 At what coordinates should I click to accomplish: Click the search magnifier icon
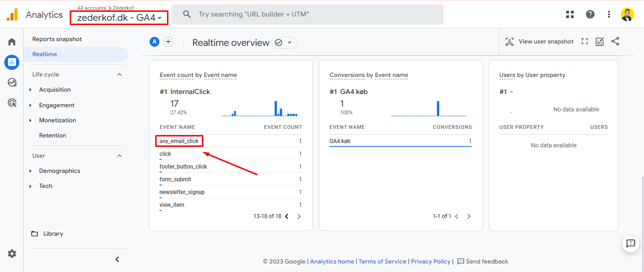click(187, 15)
